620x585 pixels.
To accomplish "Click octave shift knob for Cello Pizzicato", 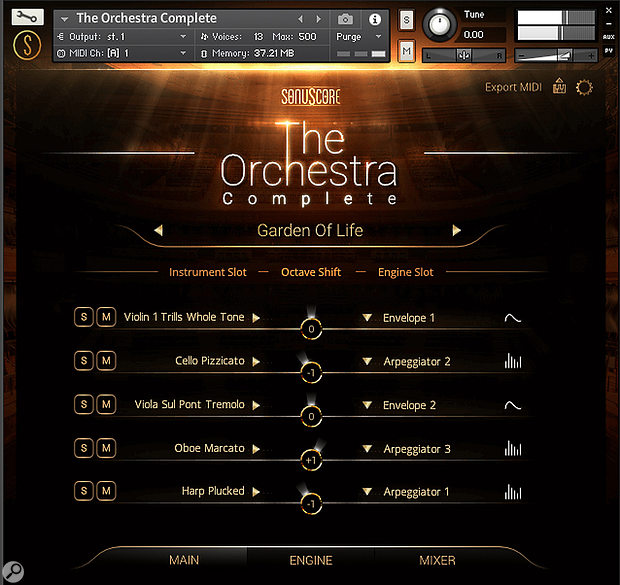I will 311,373.
